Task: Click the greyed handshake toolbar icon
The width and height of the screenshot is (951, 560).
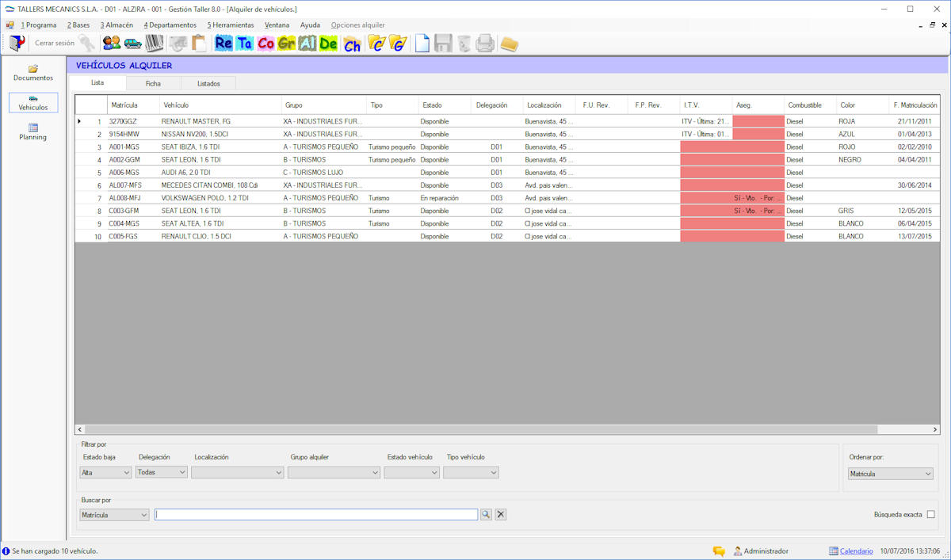Action: point(178,44)
